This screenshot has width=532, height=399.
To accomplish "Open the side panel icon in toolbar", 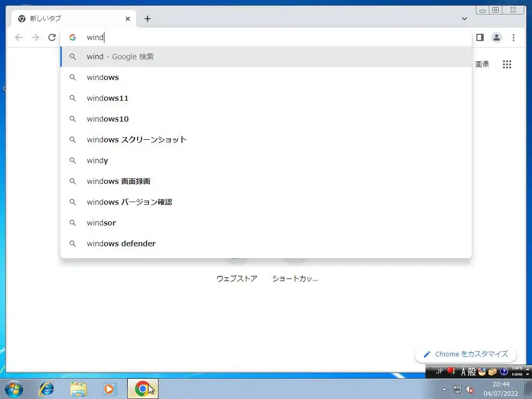I will (480, 37).
